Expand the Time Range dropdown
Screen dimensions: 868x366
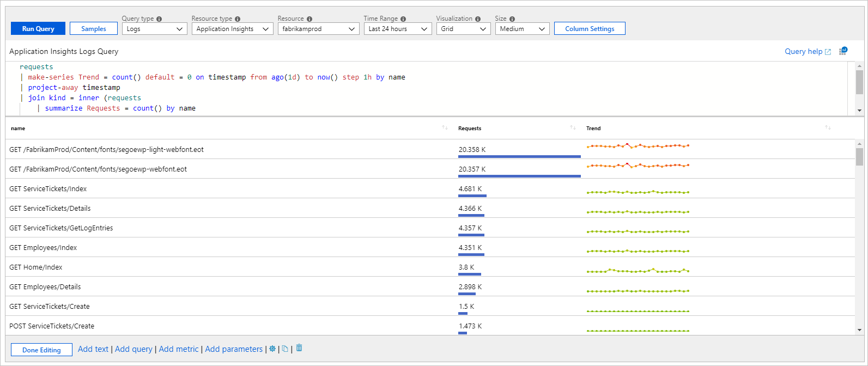(398, 29)
